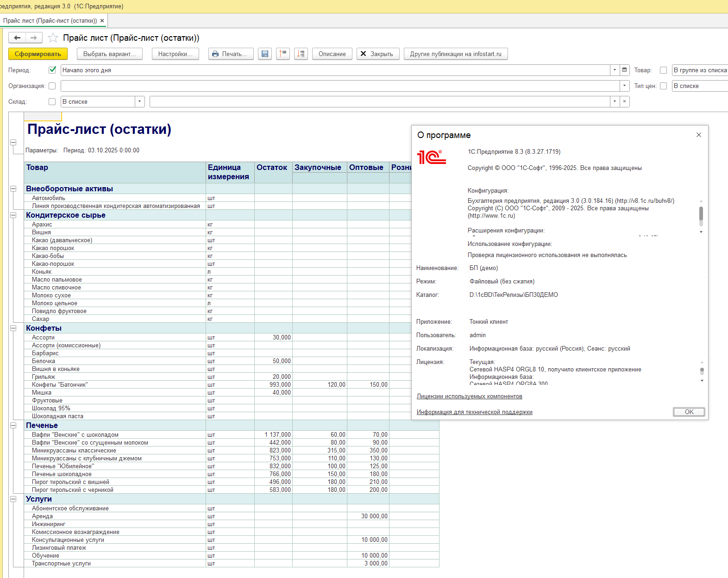The width and height of the screenshot is (728, 578).
Task: Click the configuration info scrollbar thumb
Action: pos(701,214)
